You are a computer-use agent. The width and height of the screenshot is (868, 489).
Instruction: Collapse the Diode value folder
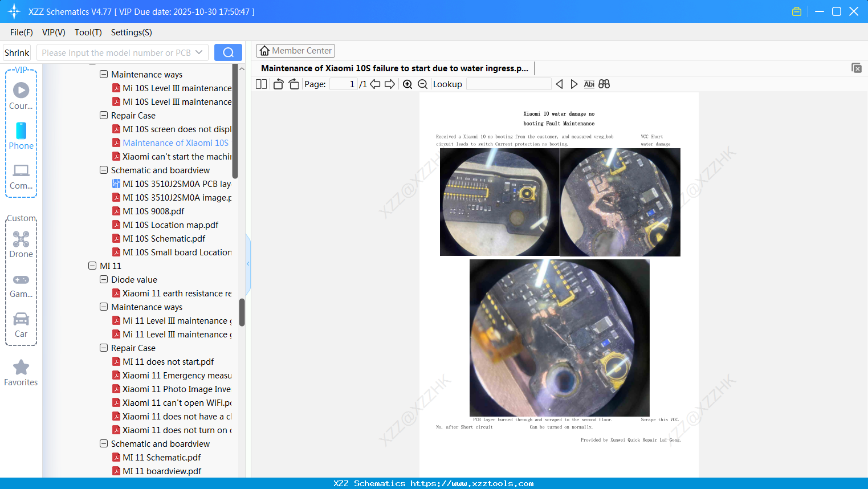pos(104,280)
